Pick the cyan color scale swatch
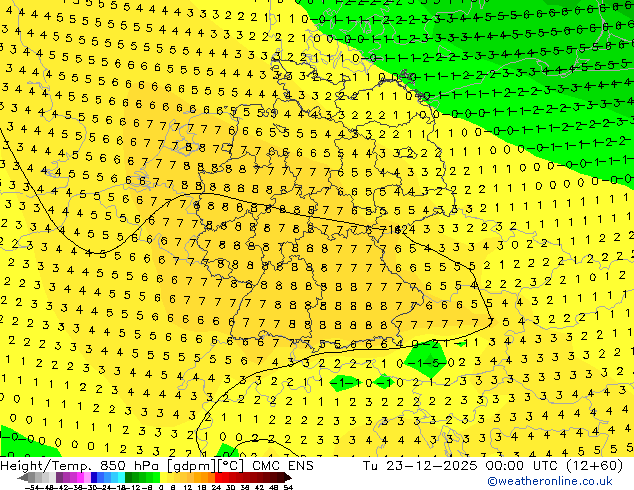Screen dimensions: 634x490 [121, 478]
